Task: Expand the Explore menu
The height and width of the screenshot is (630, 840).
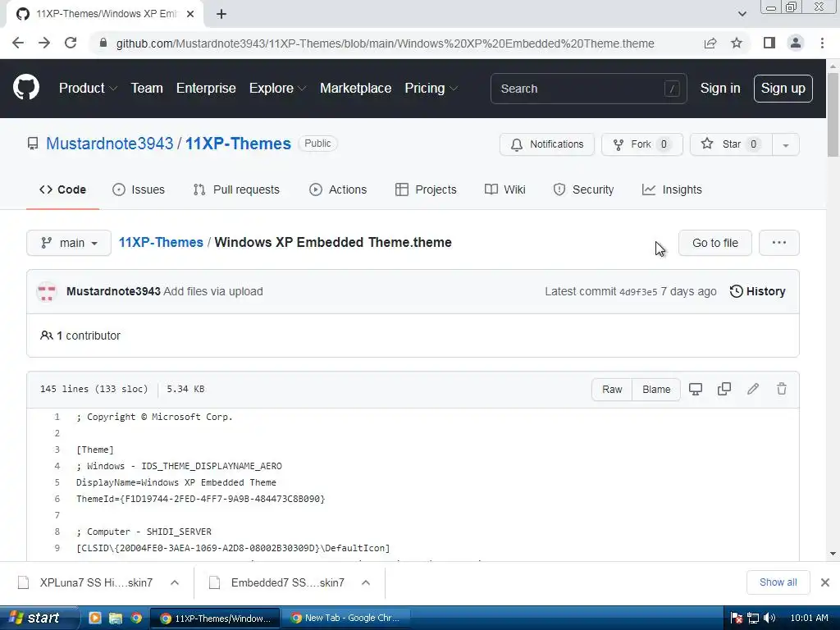Action: click(x=277, y=89)
